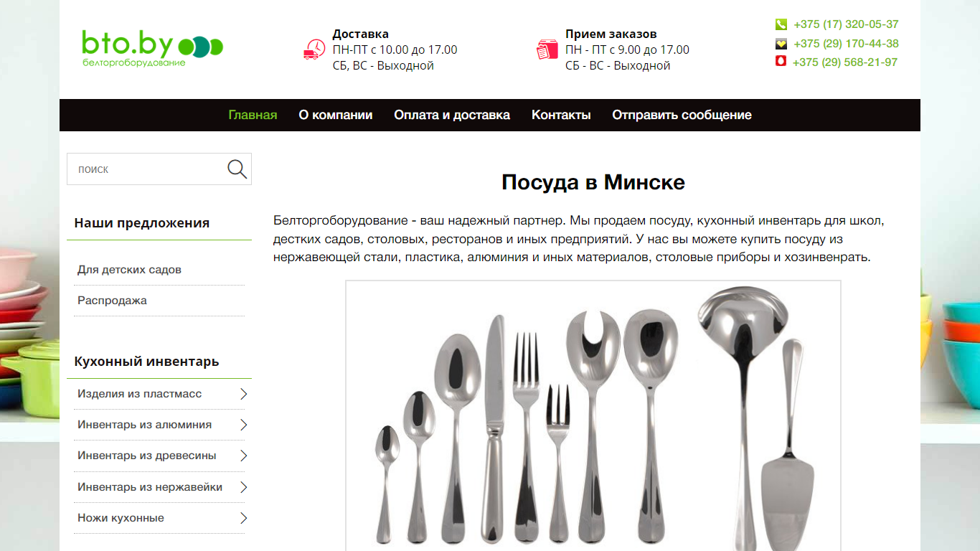Click the red MTS operator icon
The image size is (980, 551).
click(x=781, y=62)
